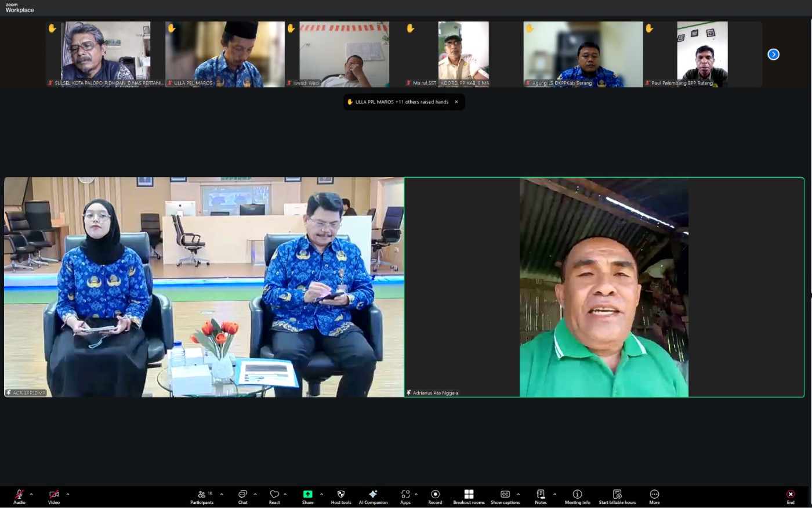Image resolution: width=812 pixels, height=508 pixels.
Task: Open the React menu
Action: click(x=274, y=496)
